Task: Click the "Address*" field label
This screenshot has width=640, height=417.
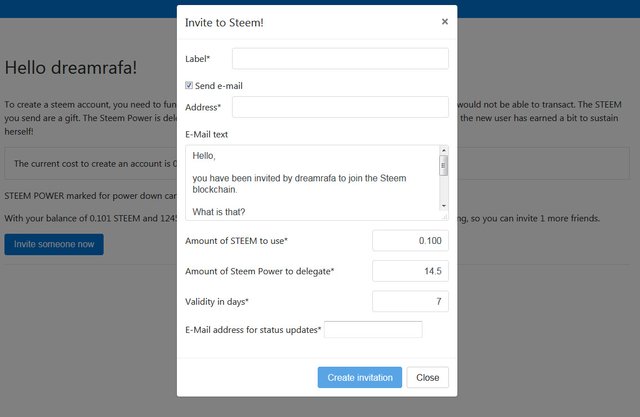Action: [x=203, y=107]
